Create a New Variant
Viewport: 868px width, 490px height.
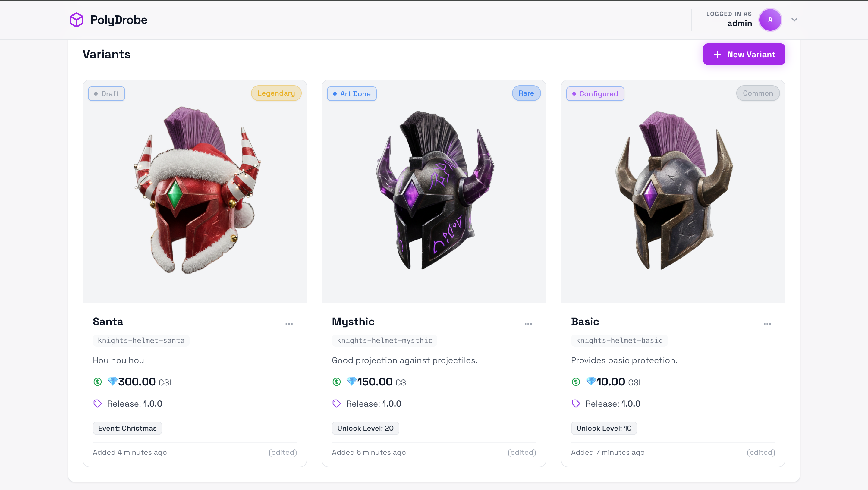[x=744, y=54]
